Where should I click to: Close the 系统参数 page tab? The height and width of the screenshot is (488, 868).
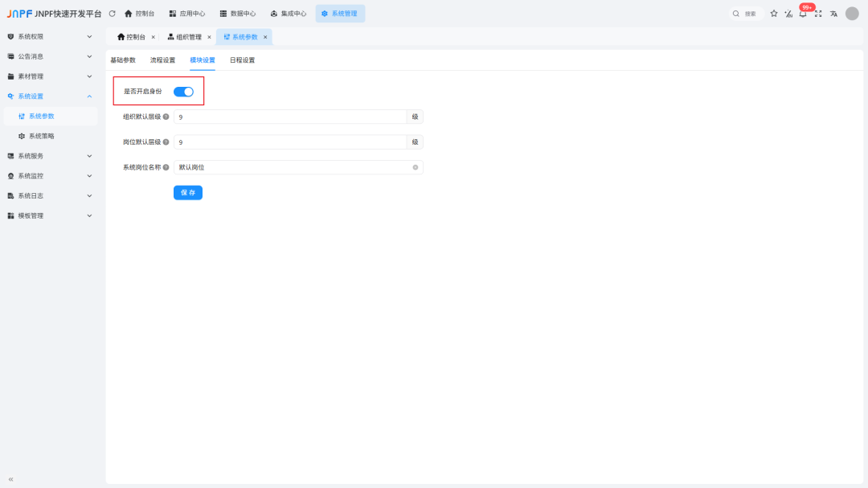[x=265, y=37]
